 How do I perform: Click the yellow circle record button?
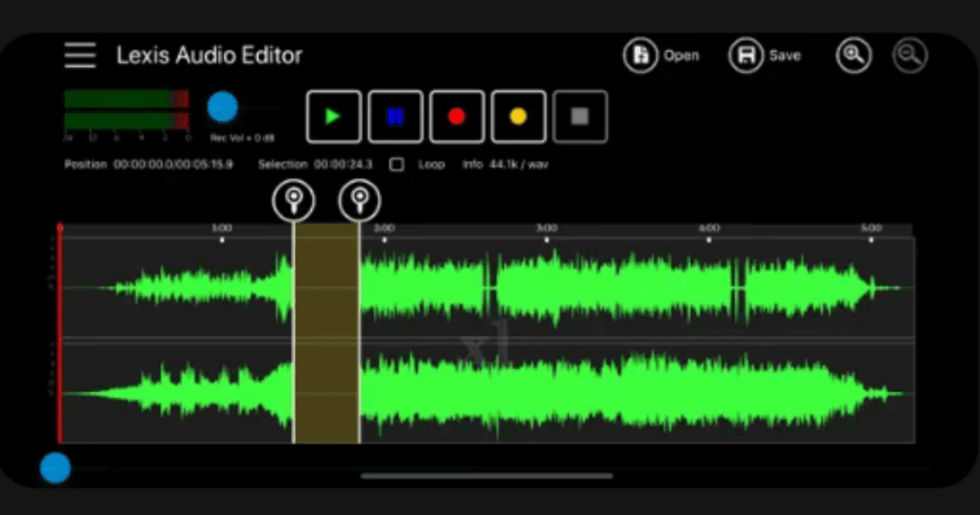[518, 117]
